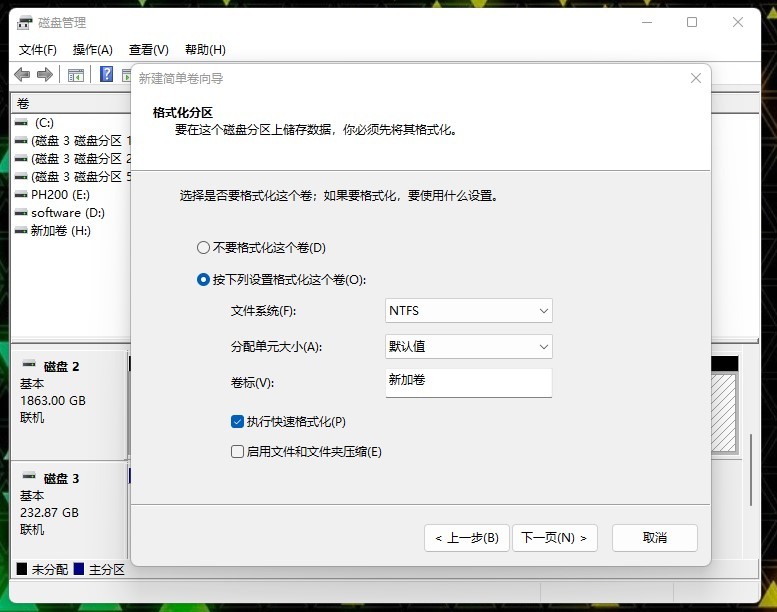Click the 上一步(B) button
The image size is (777, 612).
pos(467,538)
